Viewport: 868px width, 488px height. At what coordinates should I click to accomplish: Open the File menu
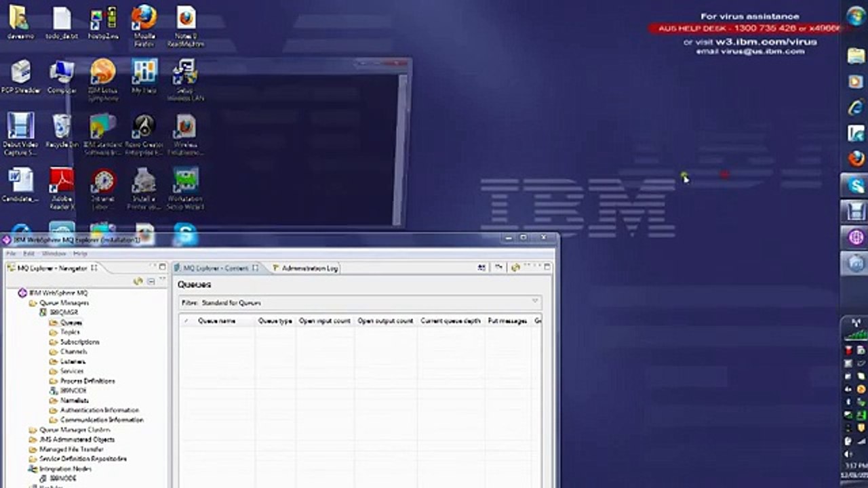click(x=11, y=253)
